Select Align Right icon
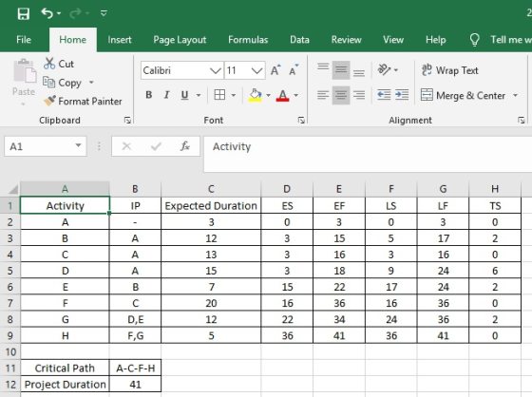The width and height of the screenshot is (532, 397). [x=359, y=95]
